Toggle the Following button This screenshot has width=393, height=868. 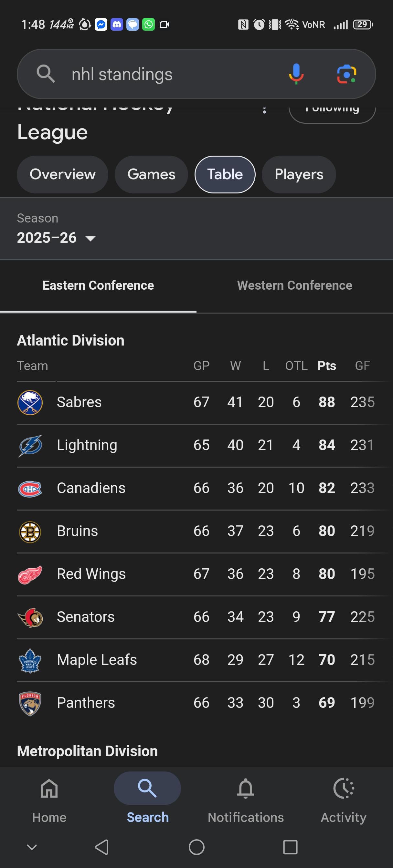click(332, 113)
